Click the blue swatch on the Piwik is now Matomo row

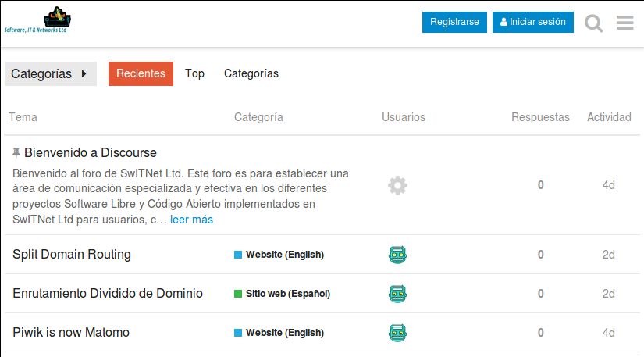[x=238, y=333]
